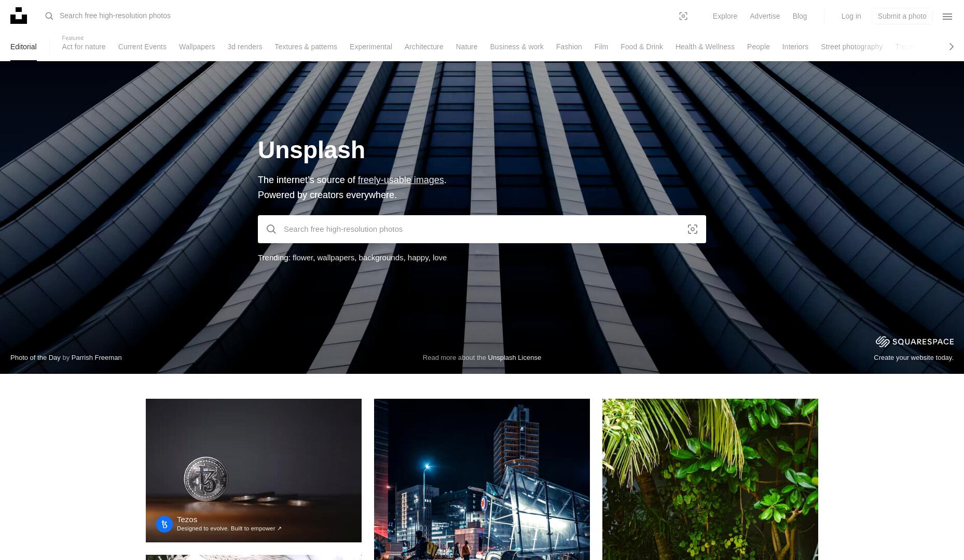Open the Advertise link
The height and width of the screenshot is (560, 964).
coord(765,16)
